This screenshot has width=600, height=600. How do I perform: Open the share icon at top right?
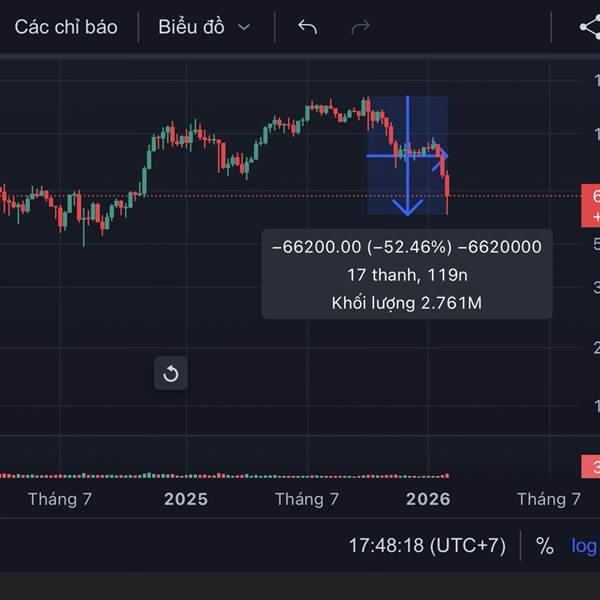(x=589, y=27)
